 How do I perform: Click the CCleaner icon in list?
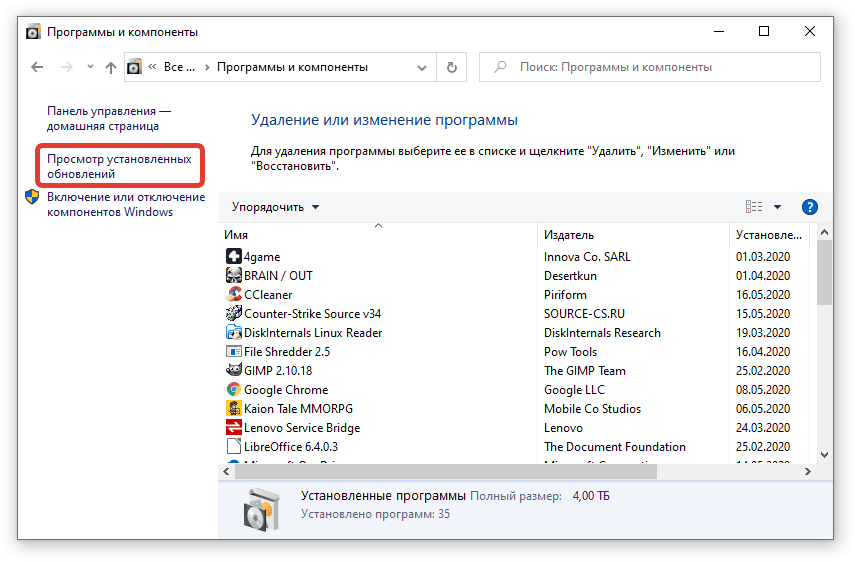click(233, 294)
